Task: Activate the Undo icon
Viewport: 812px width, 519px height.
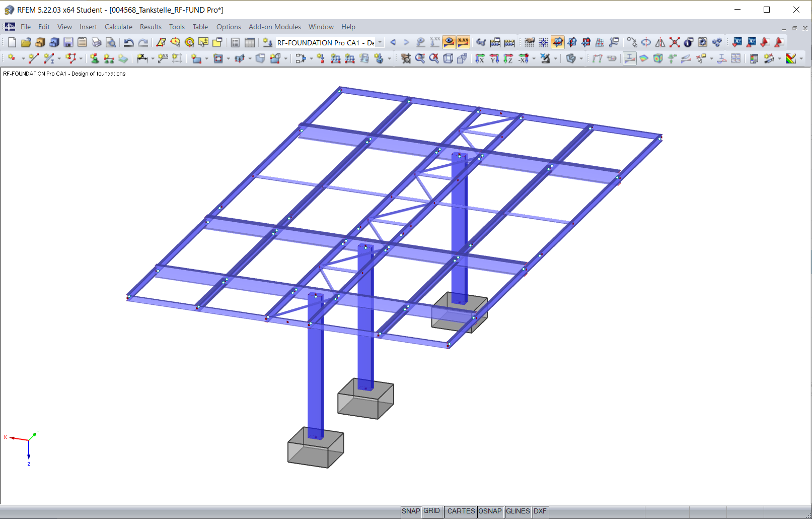Action: (128, 42)
